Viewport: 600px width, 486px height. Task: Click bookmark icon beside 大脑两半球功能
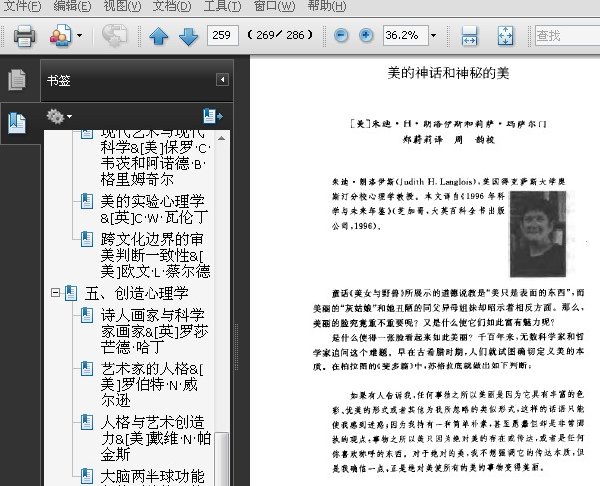point(86,476)
